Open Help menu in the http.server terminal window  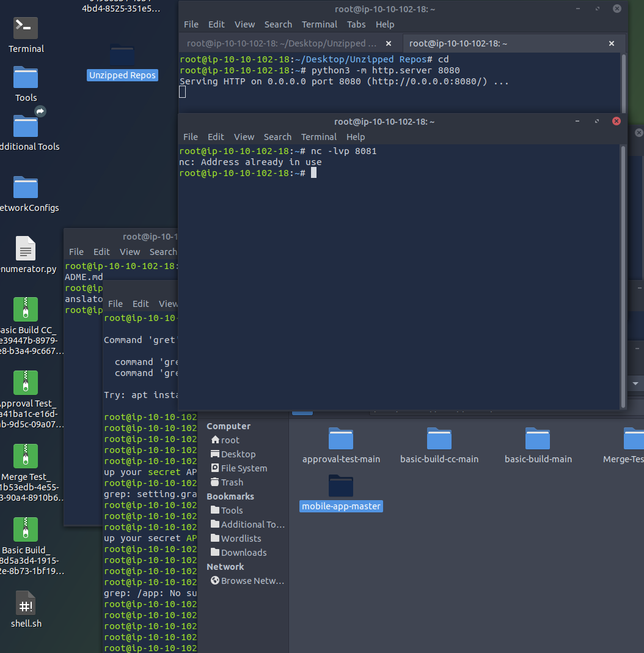click(385, 24)
